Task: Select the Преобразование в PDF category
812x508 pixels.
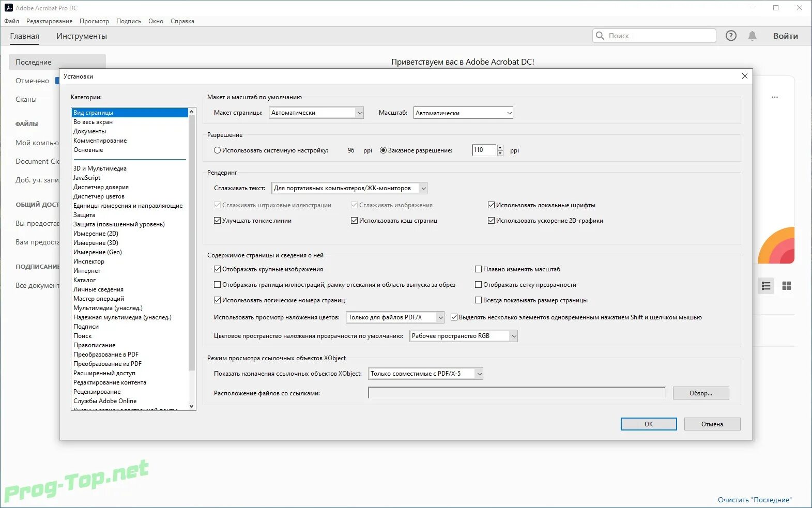Action: 130,355
